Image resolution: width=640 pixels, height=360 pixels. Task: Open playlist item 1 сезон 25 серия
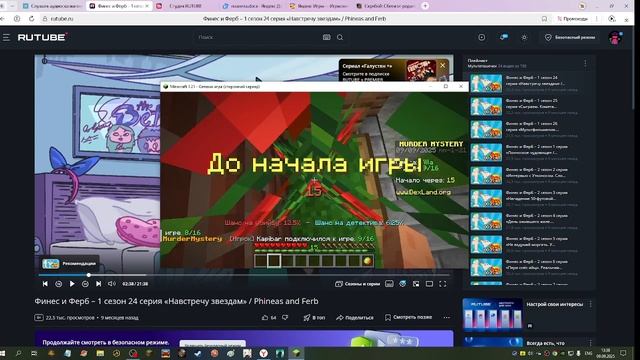coord(527,107)
